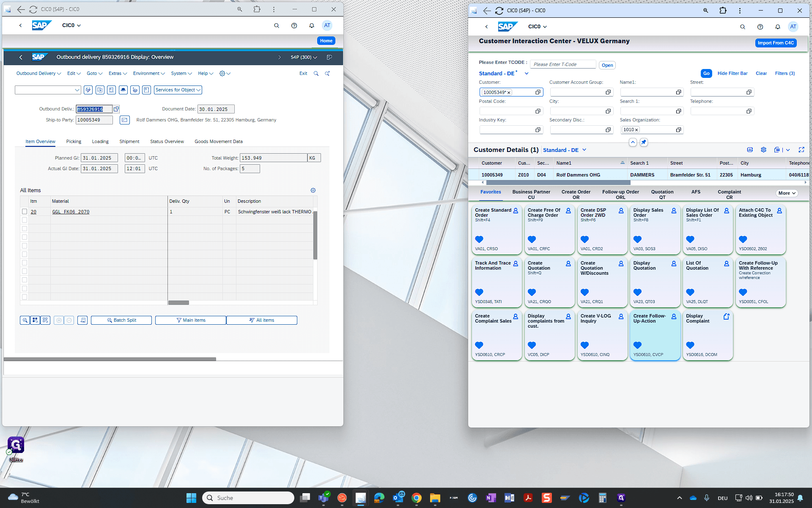Image resolution: width=812 pixels, height=508 pixels.
Task: Click the select all items icon
Action: [35, 320]
